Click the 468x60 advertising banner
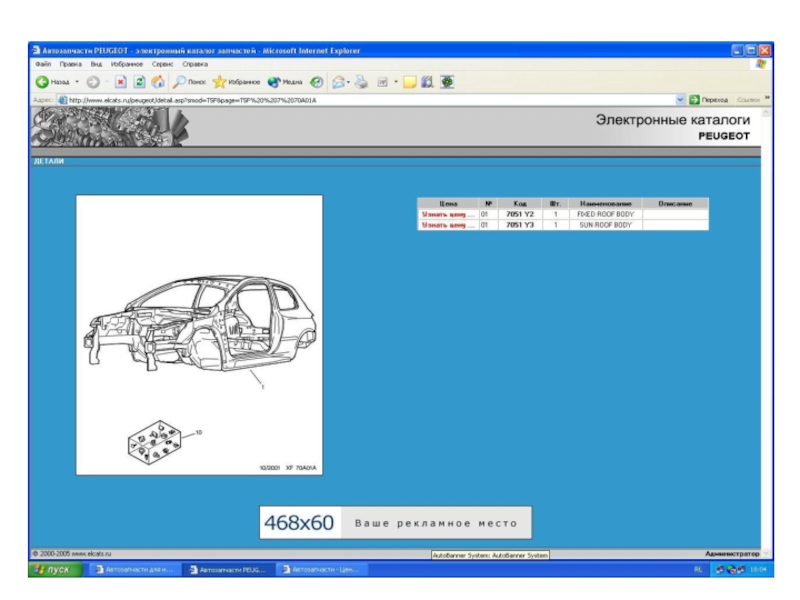800x600 pixels. point(395,522)
